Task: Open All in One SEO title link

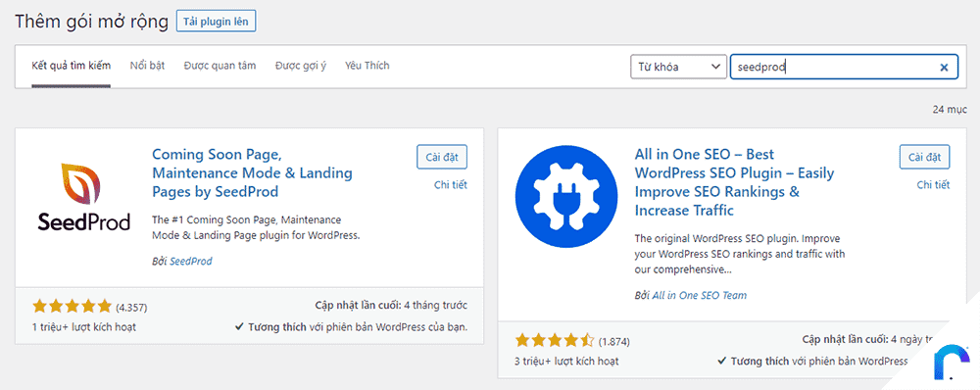Action: [734, 182]
